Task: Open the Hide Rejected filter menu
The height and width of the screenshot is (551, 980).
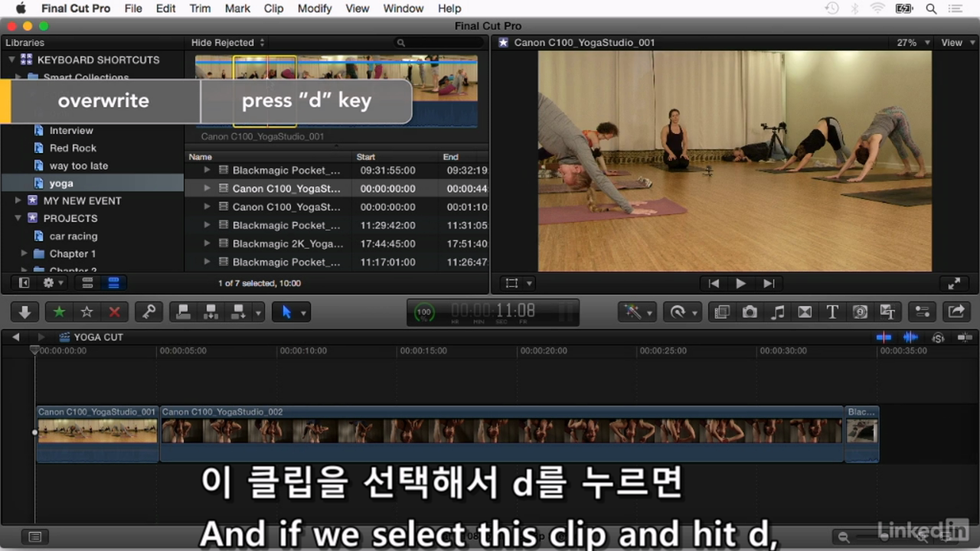Action: (228, 43)
